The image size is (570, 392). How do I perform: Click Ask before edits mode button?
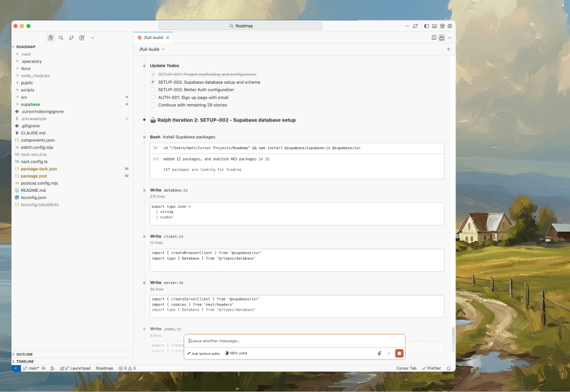203,353
